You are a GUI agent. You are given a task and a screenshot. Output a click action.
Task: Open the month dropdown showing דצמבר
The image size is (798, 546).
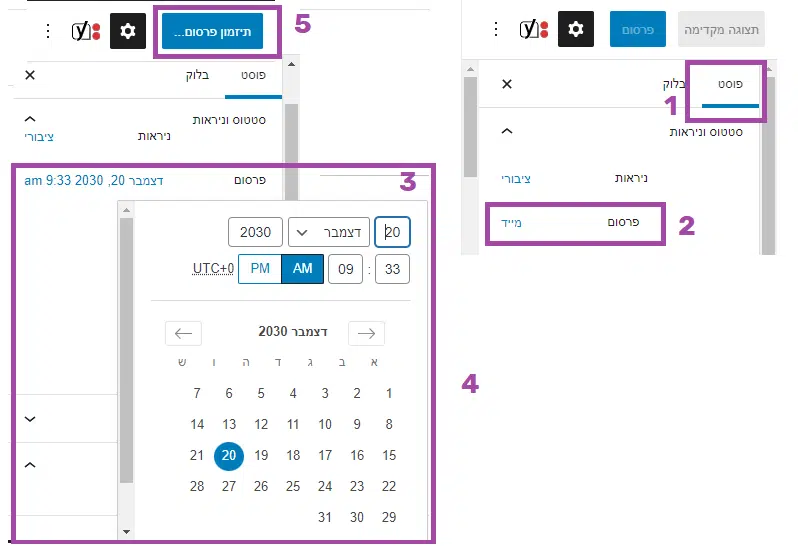[x=329, y=232]
